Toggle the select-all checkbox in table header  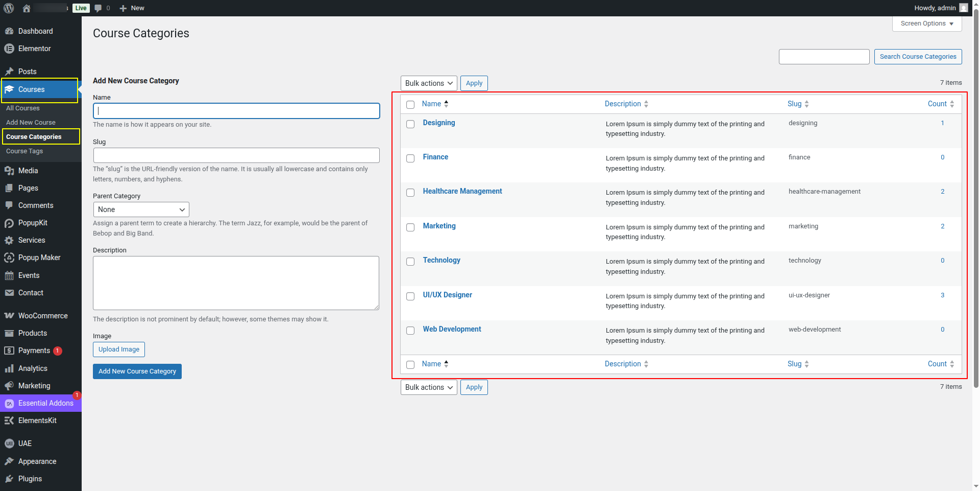click(x=410, y=105)
